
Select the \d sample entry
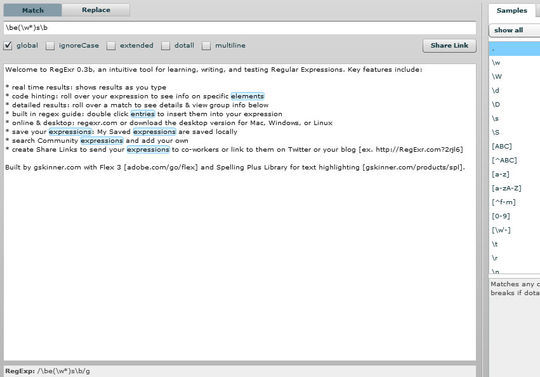[x=515, y=91]
